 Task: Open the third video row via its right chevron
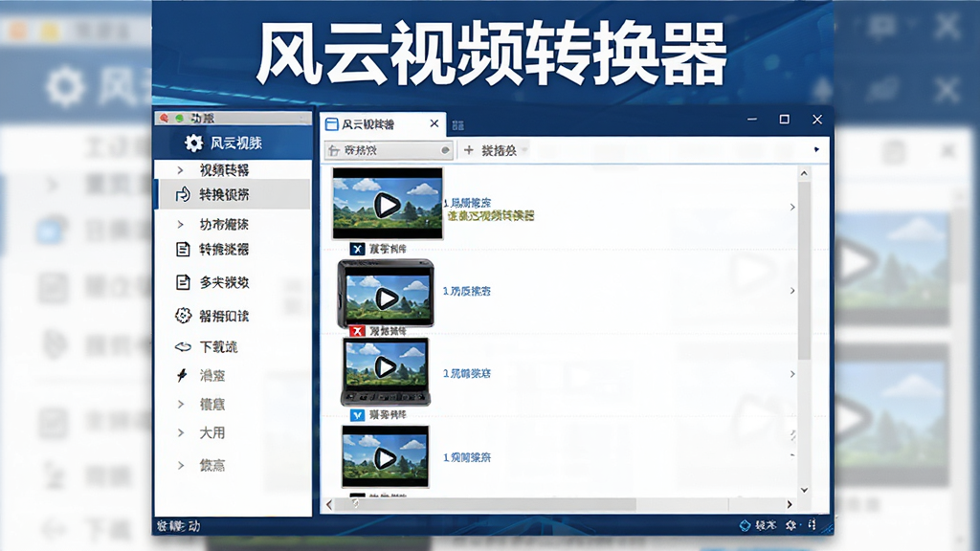click(792, 374)
